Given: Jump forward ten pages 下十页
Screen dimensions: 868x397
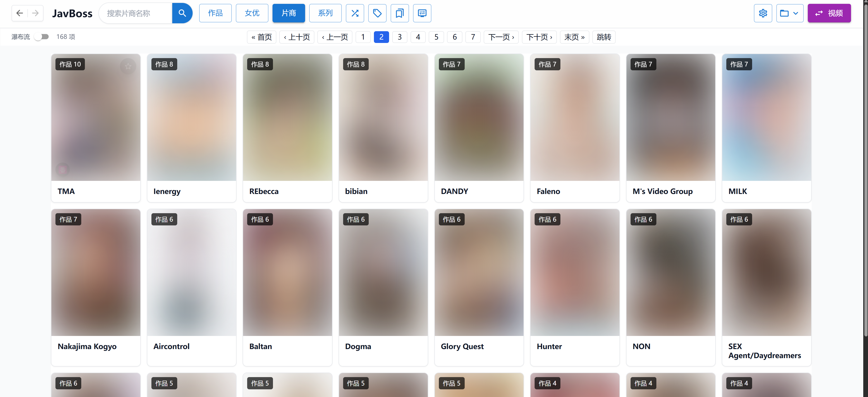Looking at the screenshot, I should tap(539, 37).
